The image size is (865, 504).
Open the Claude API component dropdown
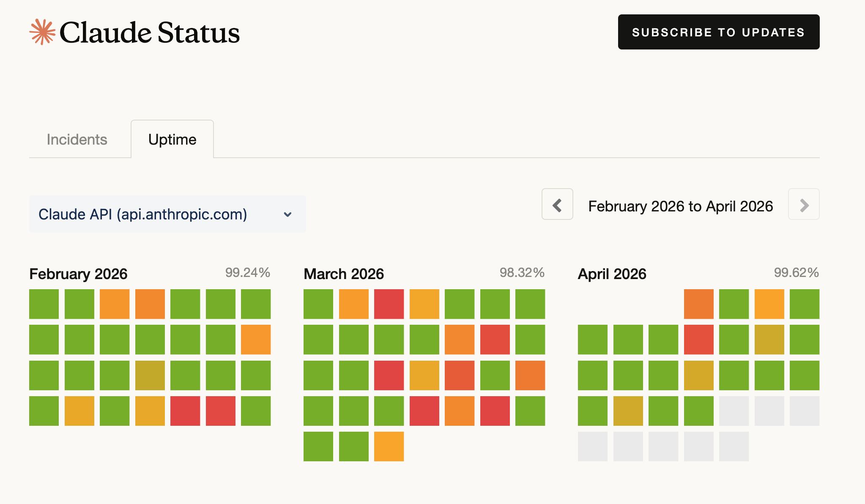(167, 214)
